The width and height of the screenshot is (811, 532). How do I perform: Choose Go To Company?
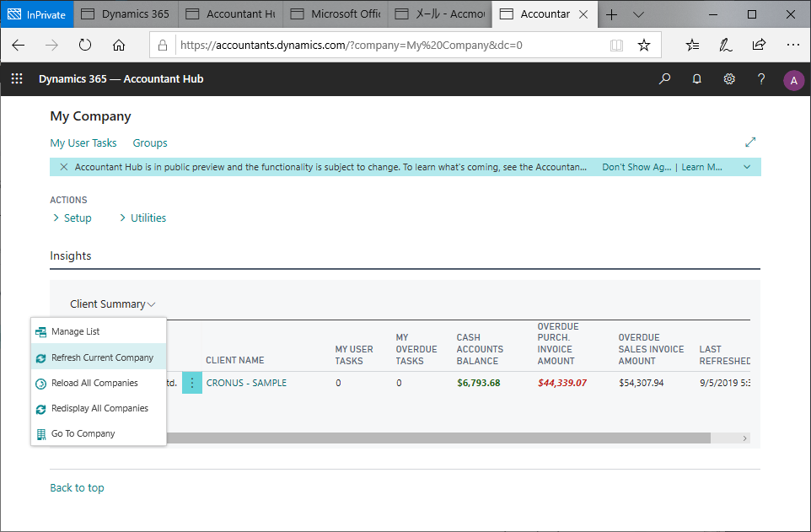click(99, 433)
